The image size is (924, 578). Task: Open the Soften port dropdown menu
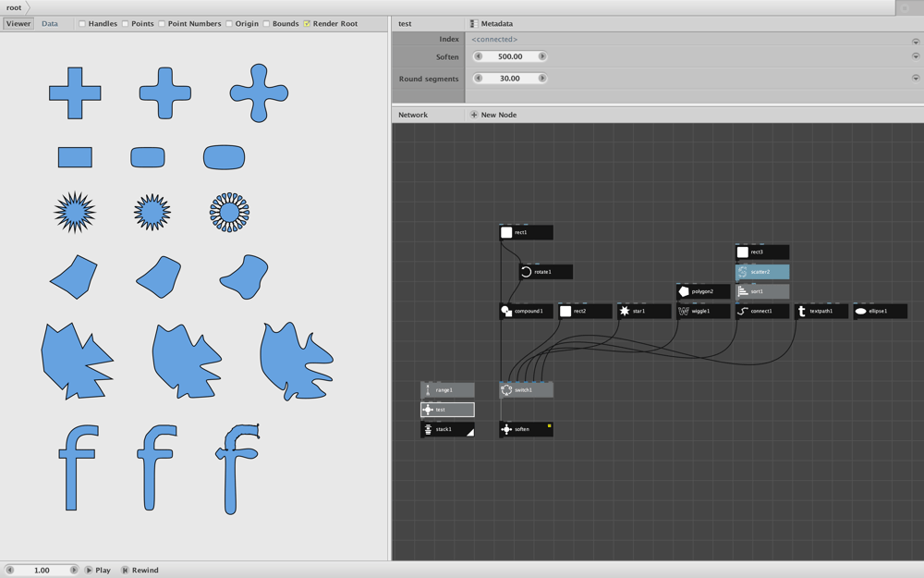point(916,56)
